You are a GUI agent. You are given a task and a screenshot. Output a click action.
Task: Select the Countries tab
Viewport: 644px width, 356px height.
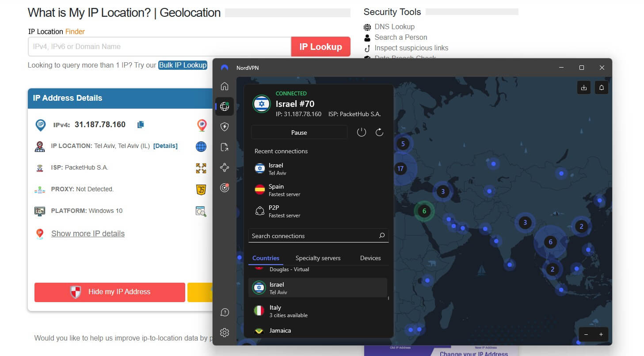click(266, 258)
